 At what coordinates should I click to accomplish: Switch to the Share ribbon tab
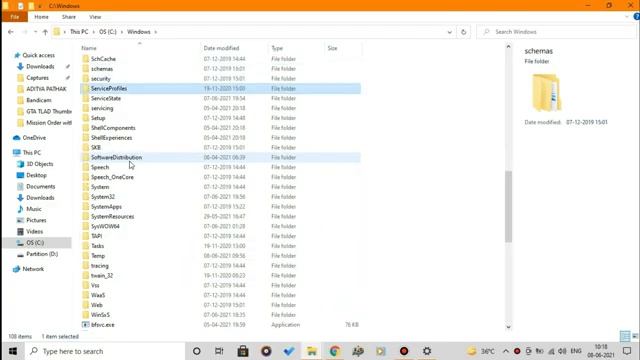point(69,17)
